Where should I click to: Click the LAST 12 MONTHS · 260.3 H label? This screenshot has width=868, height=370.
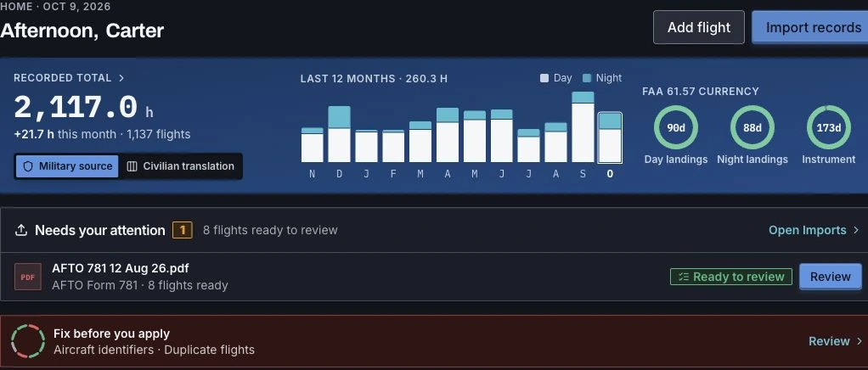pos(374,79)
